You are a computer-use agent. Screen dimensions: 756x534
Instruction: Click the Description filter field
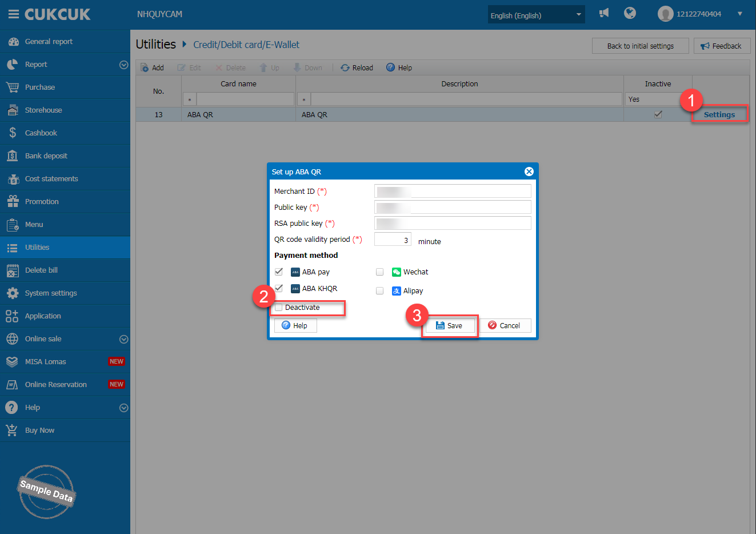click(466, 99)
